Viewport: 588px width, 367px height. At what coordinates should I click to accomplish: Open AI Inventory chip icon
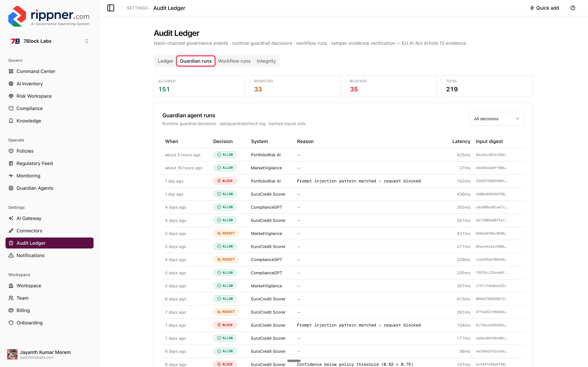(x=11, y=84)
